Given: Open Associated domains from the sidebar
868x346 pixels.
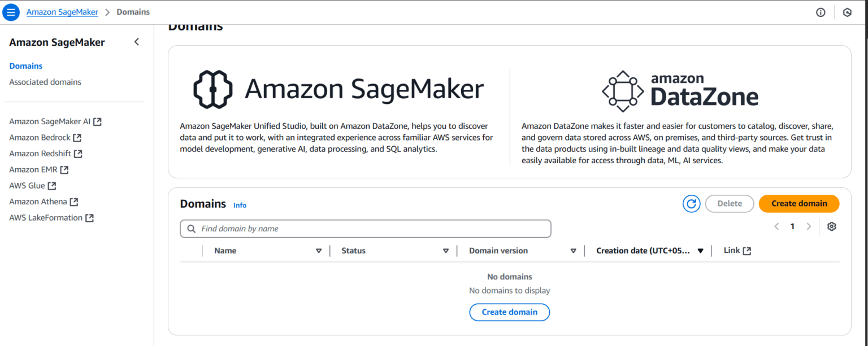Looking at the screenshot, I should 45,82.
